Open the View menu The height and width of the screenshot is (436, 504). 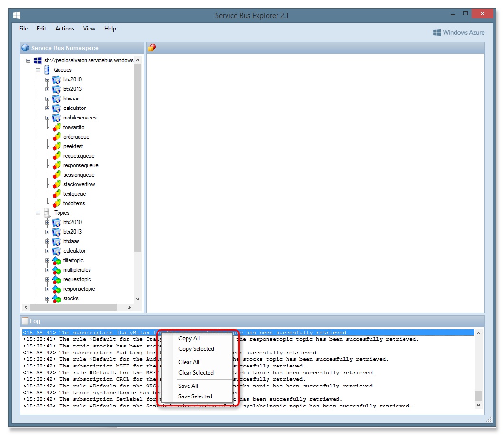point(89,29)
